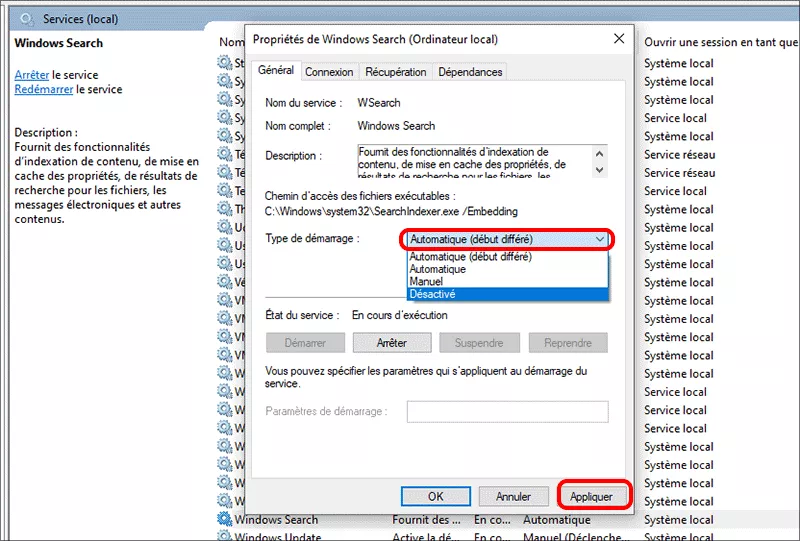Click the Arrêter button in the dialog

tap(392, 343)
